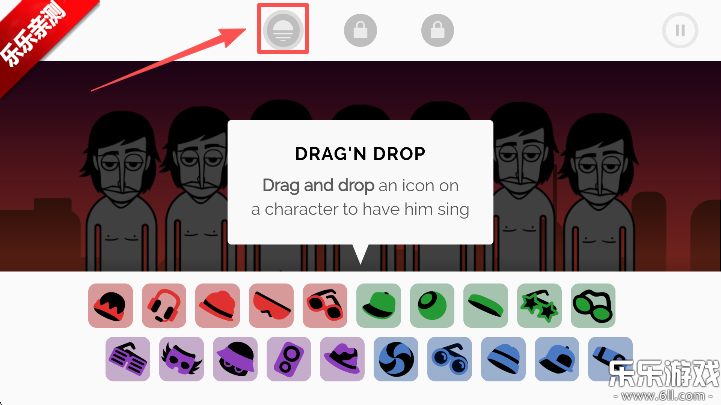The height and width of the screenshot is (405, 721).
Task: Dismiss the Drag'n Drop tutorial popup
Action: [x=360, y=183]
